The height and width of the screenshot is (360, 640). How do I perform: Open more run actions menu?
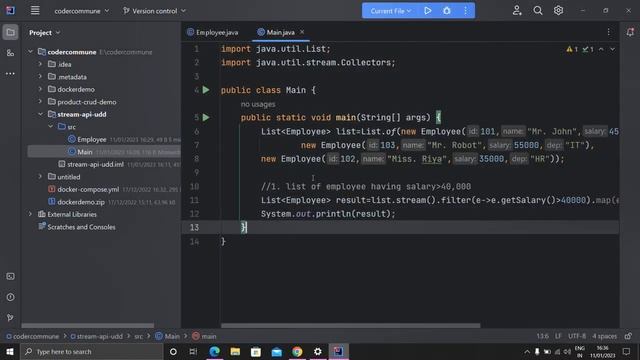(x=466, y=11)
